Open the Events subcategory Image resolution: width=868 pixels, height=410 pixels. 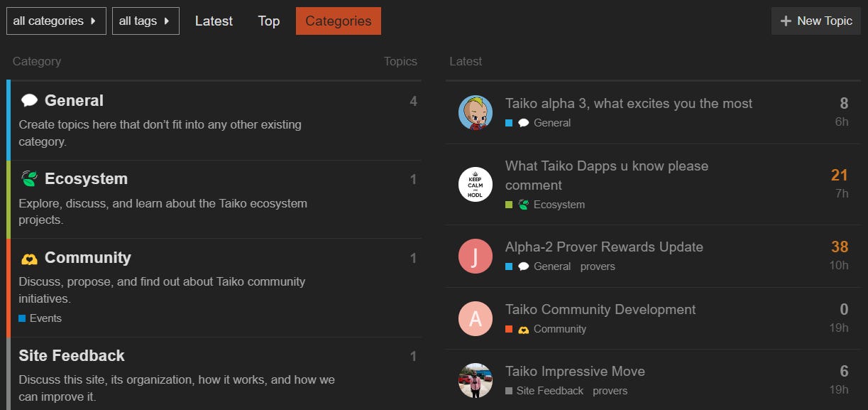45,318
